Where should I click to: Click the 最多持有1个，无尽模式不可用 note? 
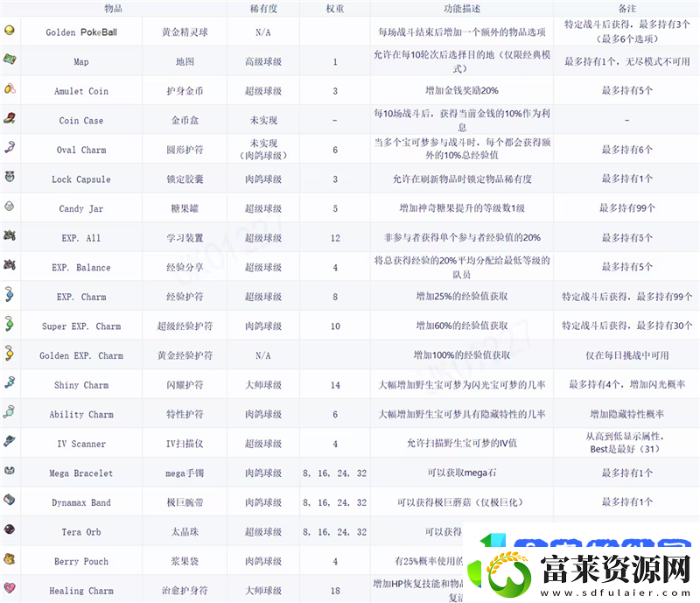[626, 61]
